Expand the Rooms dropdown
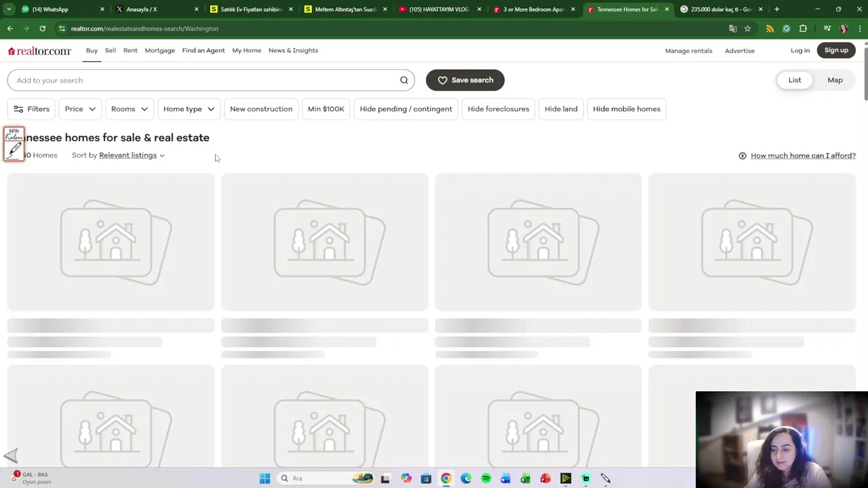Viewport: 868px width, 488px height. (x=130, y=109)
